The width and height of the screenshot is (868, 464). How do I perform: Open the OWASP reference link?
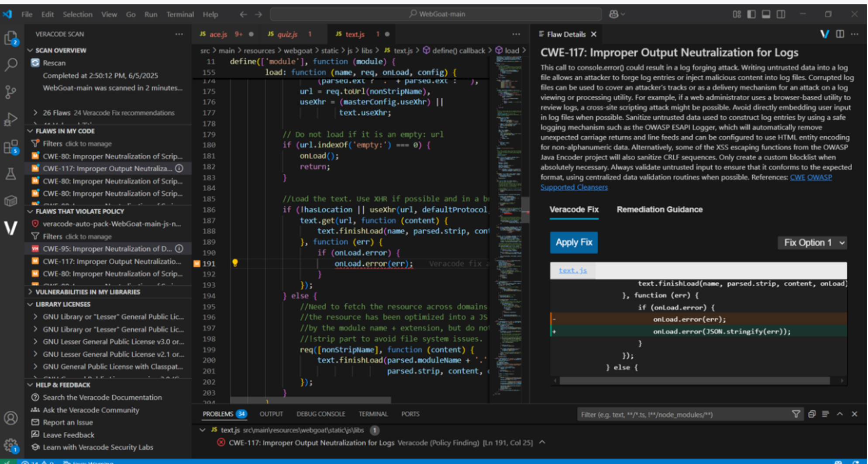coord(819,177)
